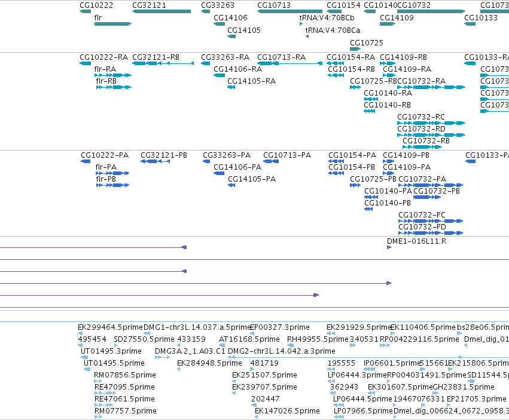
Task: Click the CG14105-RA transcript label
Action: 251,81
